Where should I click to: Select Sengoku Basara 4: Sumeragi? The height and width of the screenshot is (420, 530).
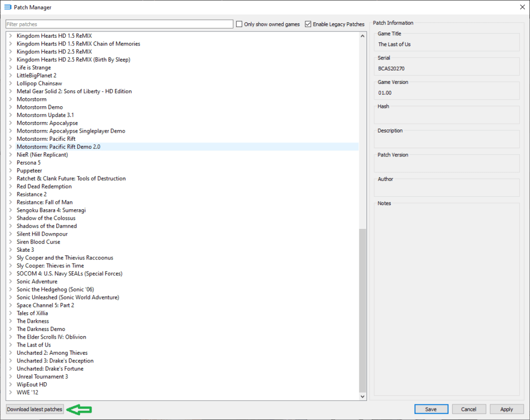coord(51,210)
